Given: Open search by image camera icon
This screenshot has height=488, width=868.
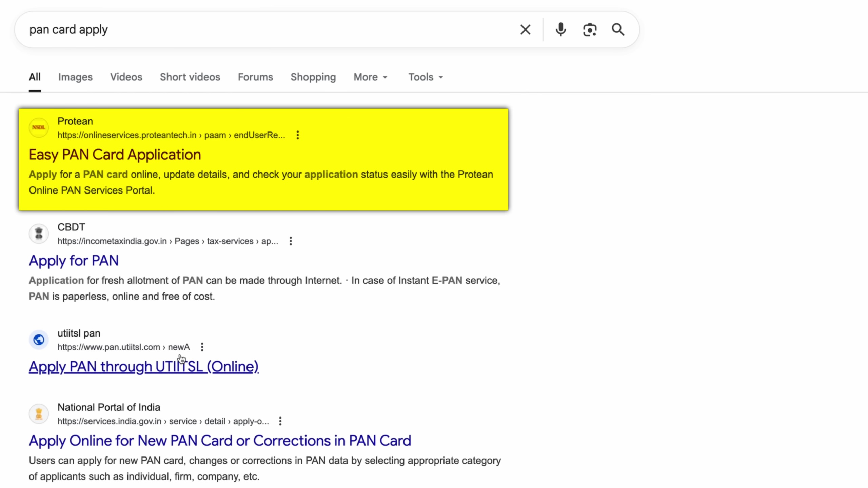Looking at the screenshot, I should click(590, 30).
